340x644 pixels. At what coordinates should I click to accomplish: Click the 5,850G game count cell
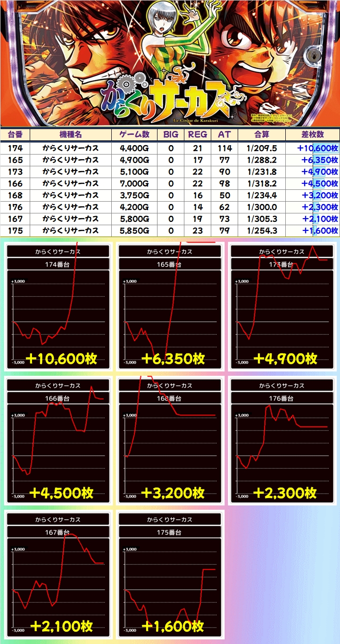click(135, 230)
